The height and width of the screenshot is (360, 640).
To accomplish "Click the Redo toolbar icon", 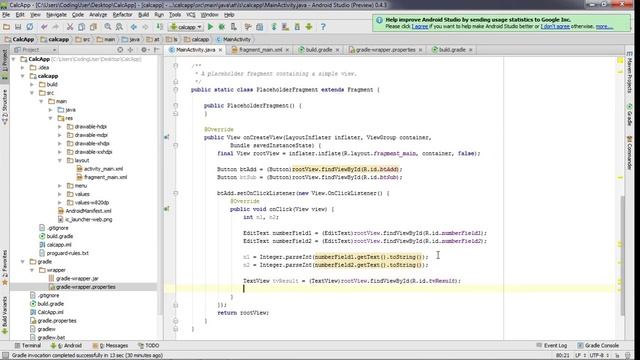I will [56, 27].
